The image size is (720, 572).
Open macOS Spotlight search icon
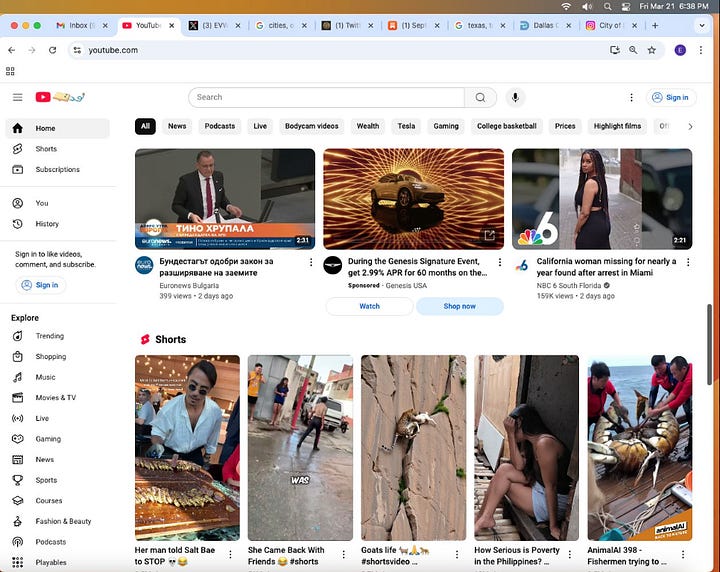tap(608, 6)
